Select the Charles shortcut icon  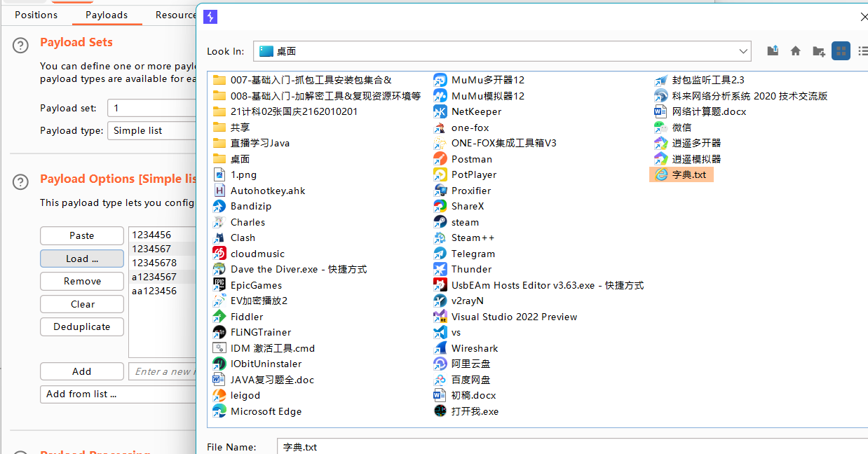click(219, 222)
